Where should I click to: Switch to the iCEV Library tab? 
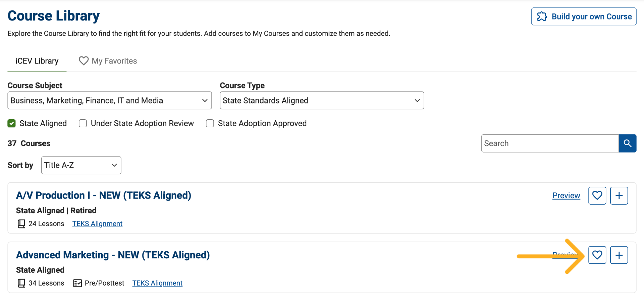(x=37, y=61)
